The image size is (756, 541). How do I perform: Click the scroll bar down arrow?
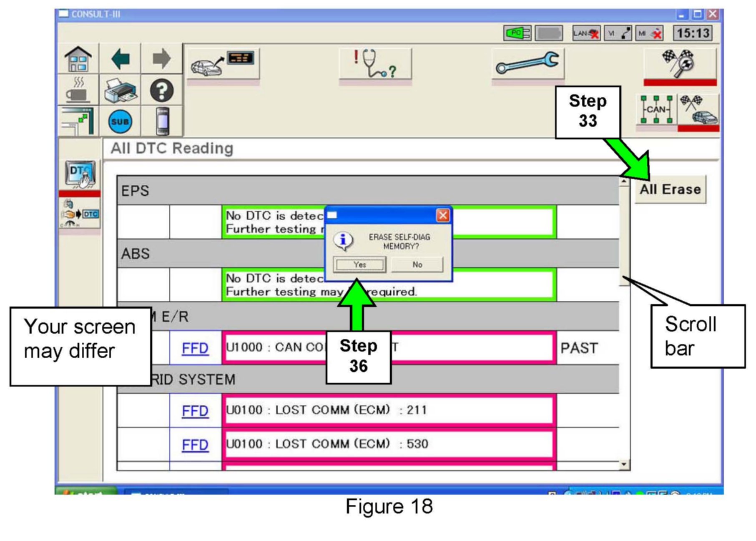[x=624, y=464]
